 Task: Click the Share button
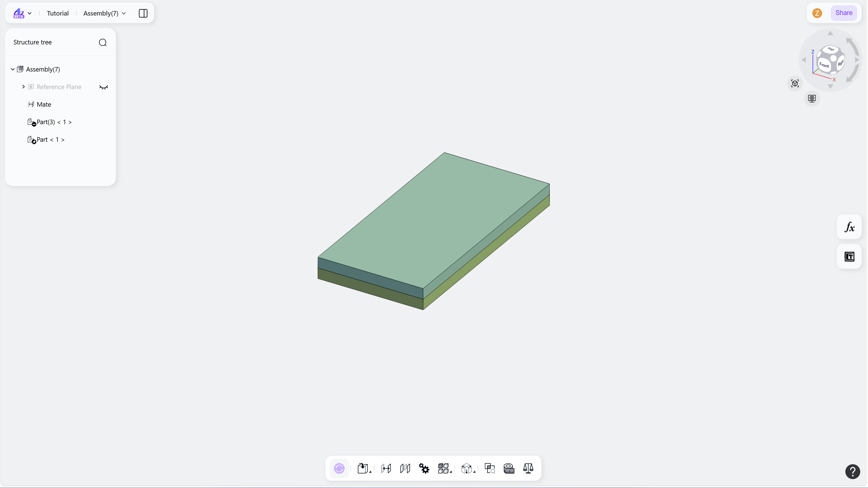(844, 13)
